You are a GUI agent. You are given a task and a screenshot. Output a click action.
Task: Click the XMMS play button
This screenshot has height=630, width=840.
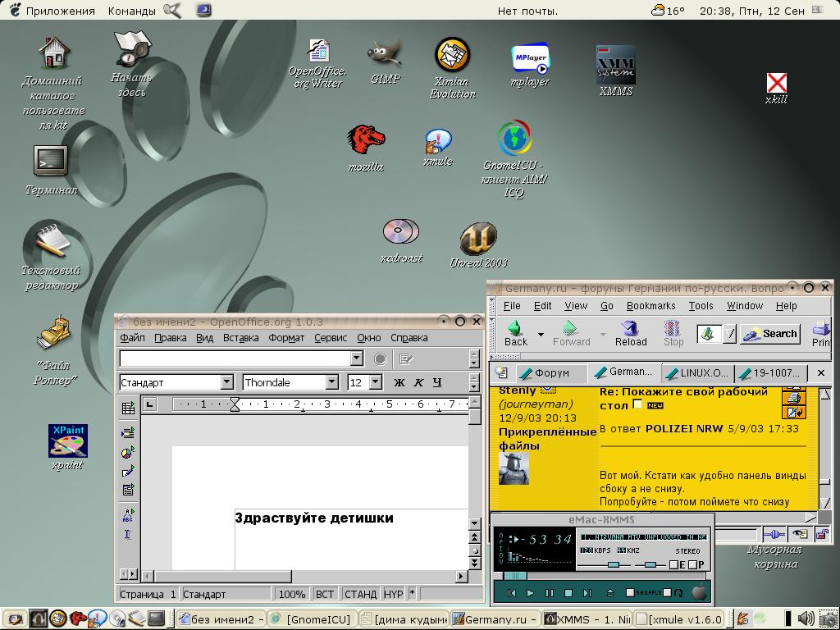tap(531, 593)
